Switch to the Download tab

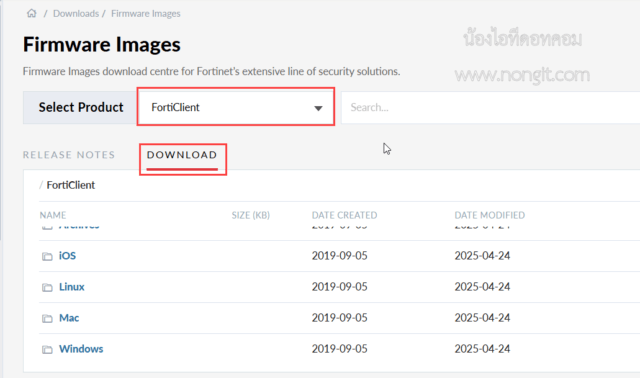point(182,155)
